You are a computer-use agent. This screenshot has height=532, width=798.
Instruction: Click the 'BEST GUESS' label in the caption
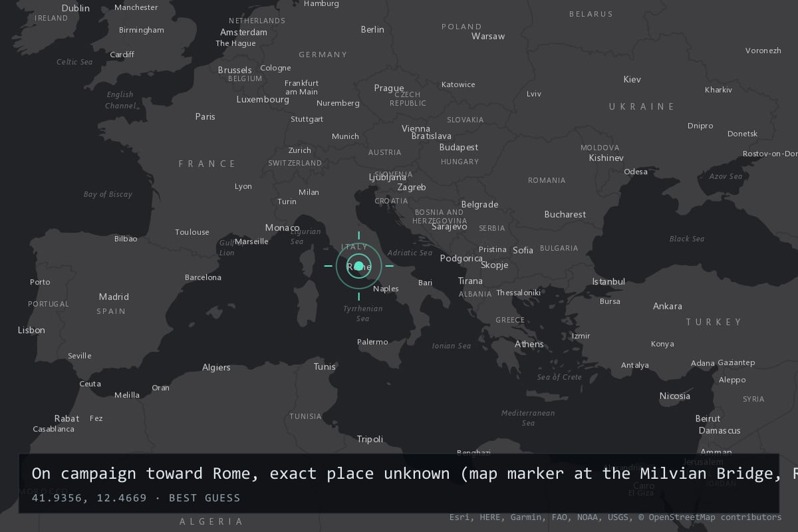coord(205,497)
